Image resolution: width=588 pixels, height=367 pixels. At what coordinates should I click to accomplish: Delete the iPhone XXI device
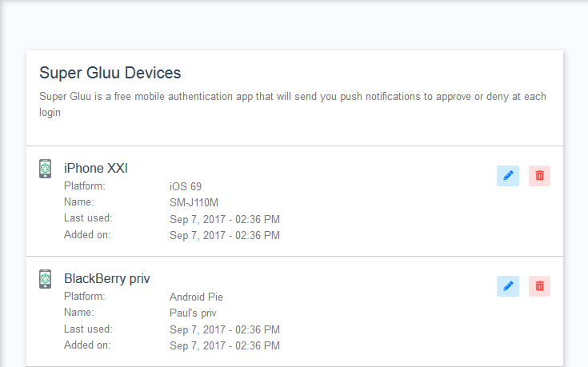point(539,176)
